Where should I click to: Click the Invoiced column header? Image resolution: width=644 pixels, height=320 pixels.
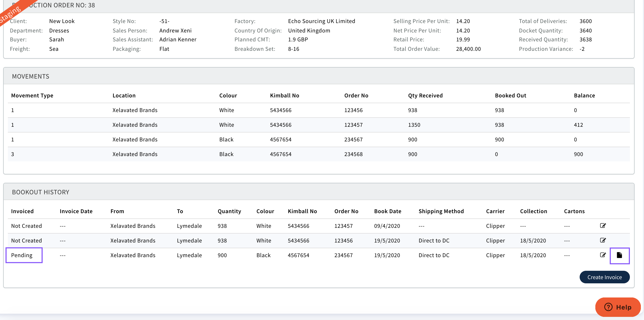point(22,211)
